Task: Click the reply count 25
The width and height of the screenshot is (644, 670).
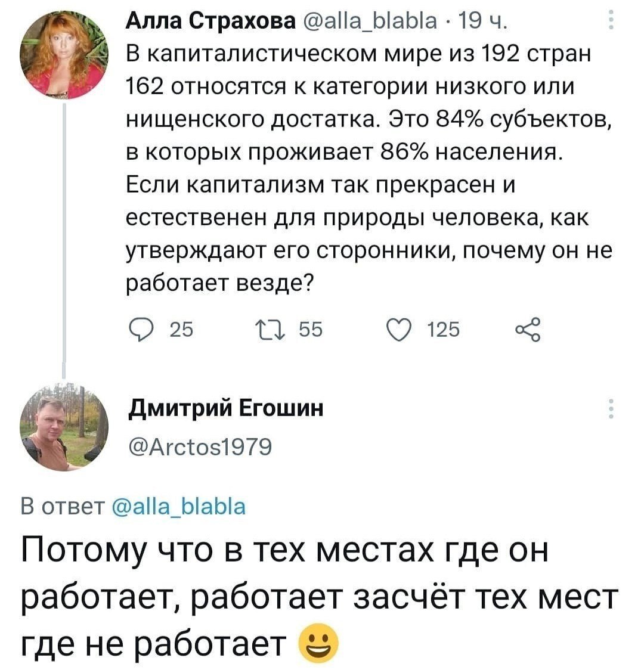Action: [181, 328]
